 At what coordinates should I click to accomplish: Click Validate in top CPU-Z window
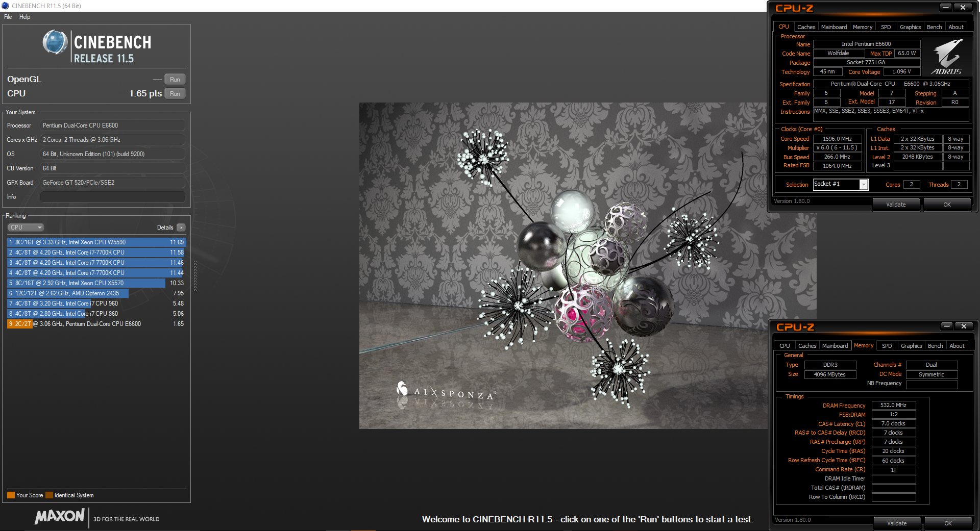pyautogui.click(x=896, y=205)
